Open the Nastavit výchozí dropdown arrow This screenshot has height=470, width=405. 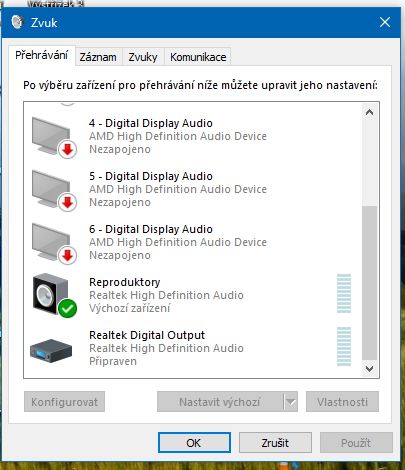291,402
